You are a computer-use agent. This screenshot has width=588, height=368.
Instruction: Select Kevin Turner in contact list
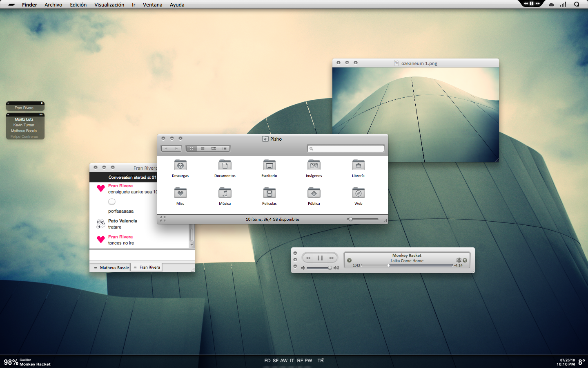click(x=24, y=125)
